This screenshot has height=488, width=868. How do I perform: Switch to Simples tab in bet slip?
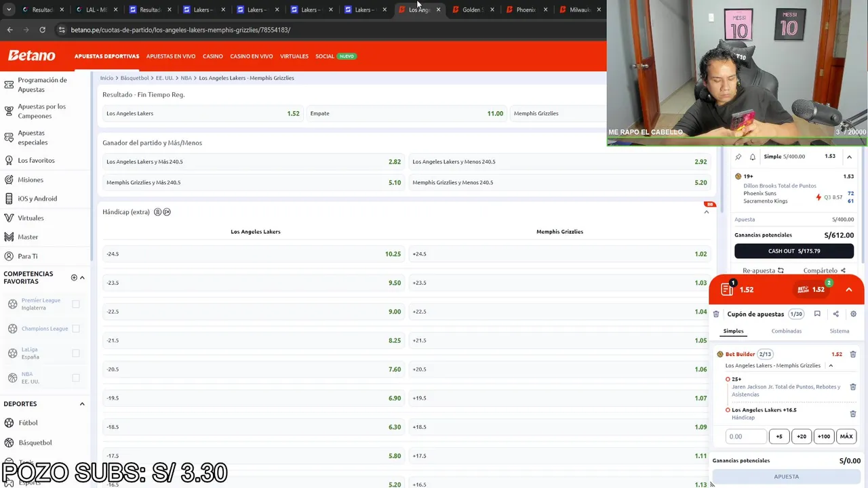pyautogui.click(x=733, y=331)
